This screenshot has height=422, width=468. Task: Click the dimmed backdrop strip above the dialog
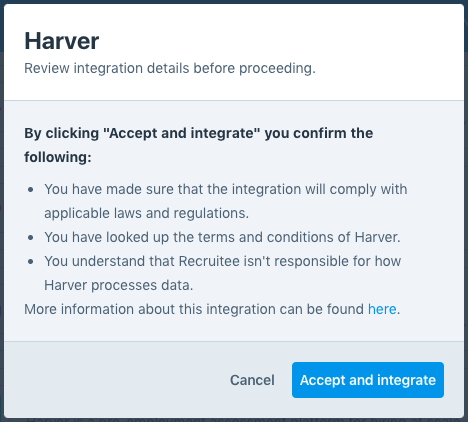point(234,2)
